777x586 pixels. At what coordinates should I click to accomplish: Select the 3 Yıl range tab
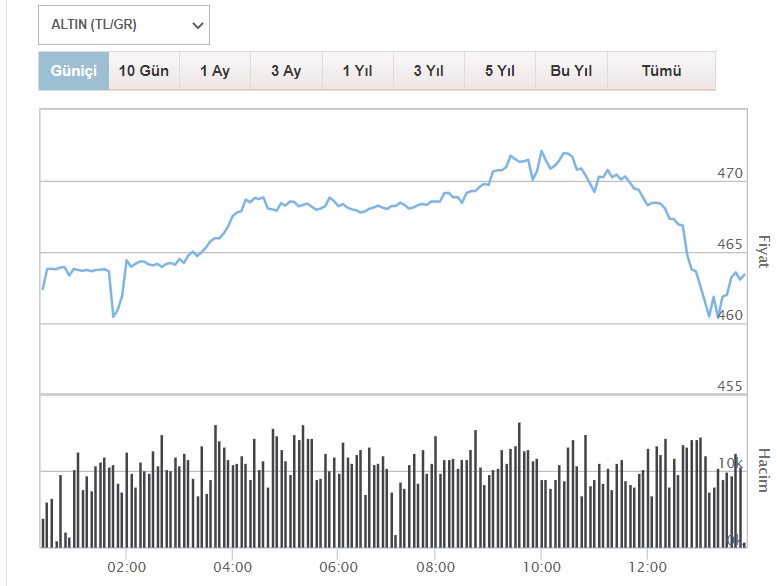point(429,71)
